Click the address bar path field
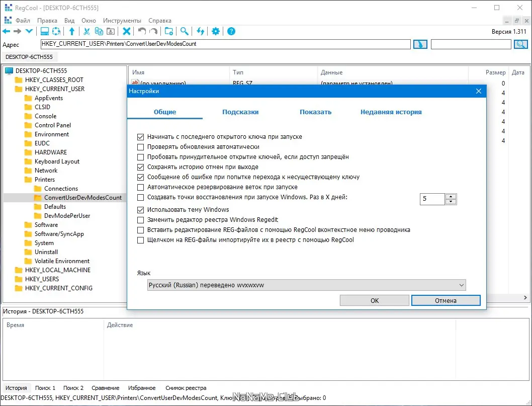 coord(226,44)
